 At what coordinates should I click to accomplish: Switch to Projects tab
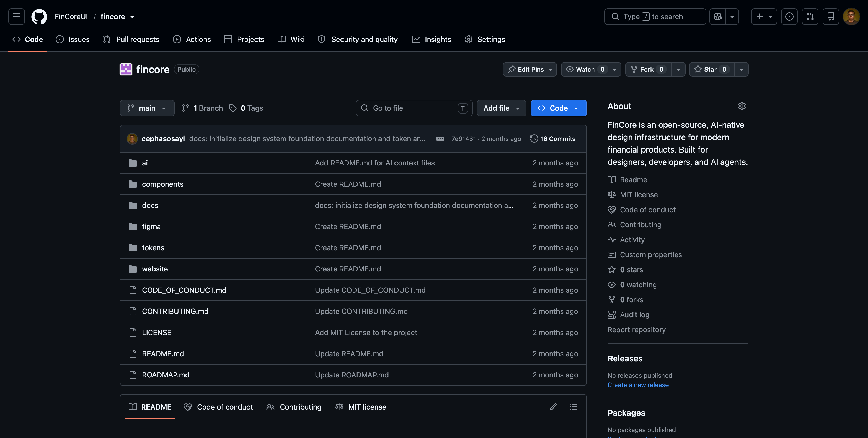pyautogui.click(x=244, y=39)
